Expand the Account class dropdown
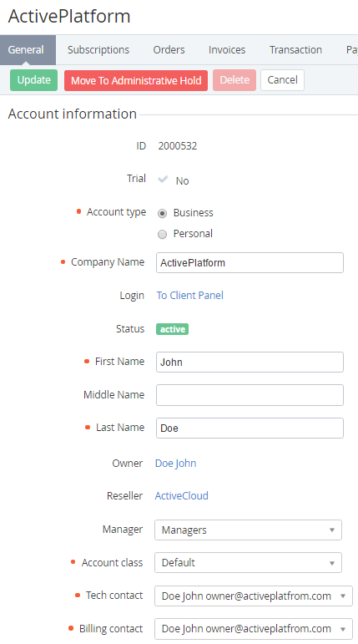Screen dimensions: 358x644 248,563
